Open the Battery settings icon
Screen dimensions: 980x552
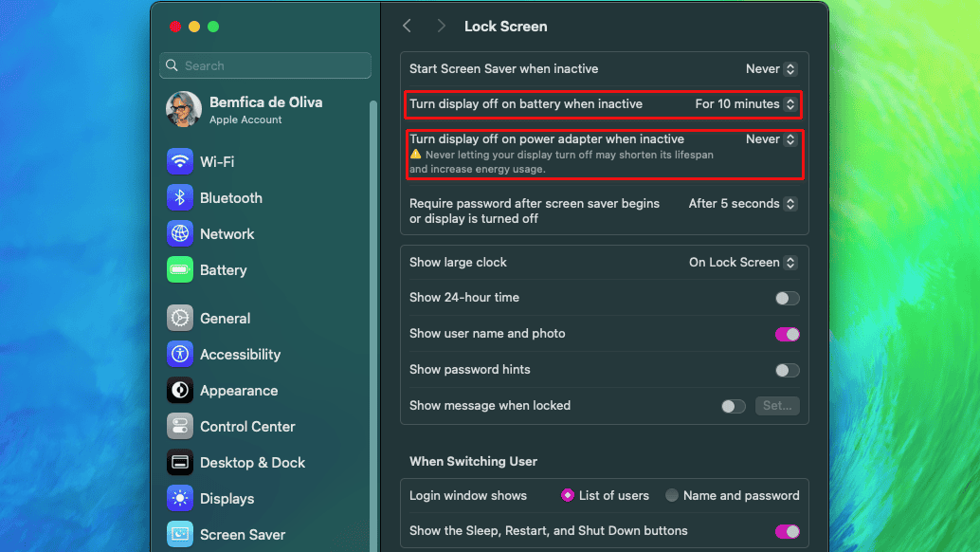[180, 270]
